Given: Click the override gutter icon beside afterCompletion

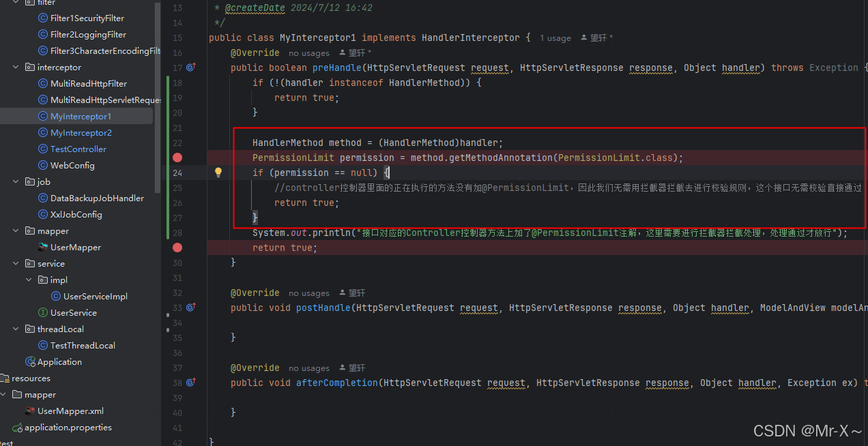Looking at the screenshot, I should tap(191, 383).
